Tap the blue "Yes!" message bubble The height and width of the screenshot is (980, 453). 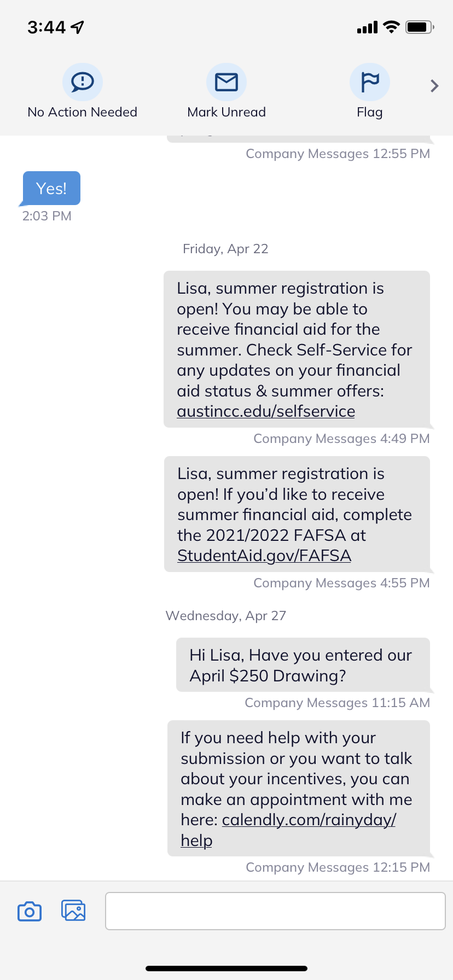pos(51,188)
